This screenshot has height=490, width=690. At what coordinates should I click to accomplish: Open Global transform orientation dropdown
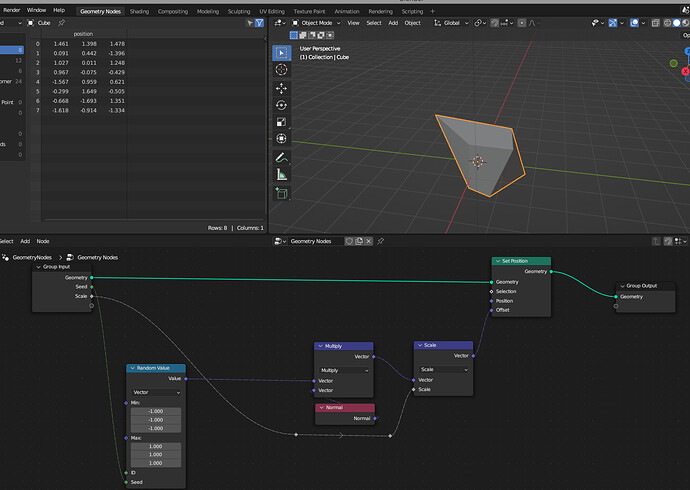click(451, 23)
